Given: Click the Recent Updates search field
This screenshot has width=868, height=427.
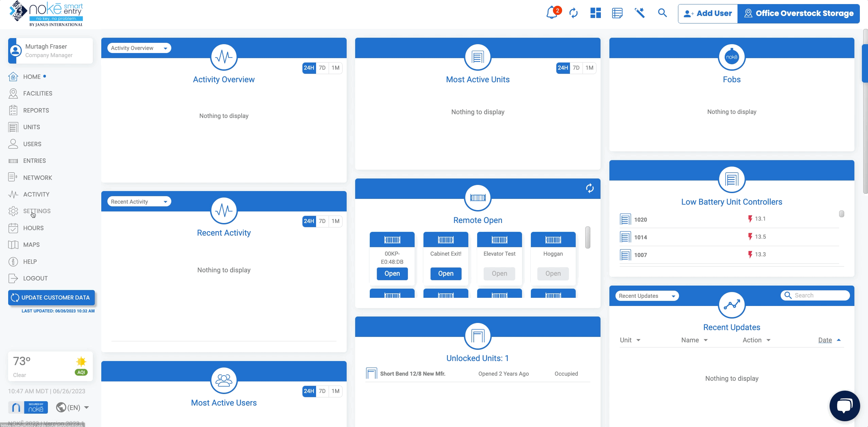Looking at the screenshot, I should click(x=815, y=295).
